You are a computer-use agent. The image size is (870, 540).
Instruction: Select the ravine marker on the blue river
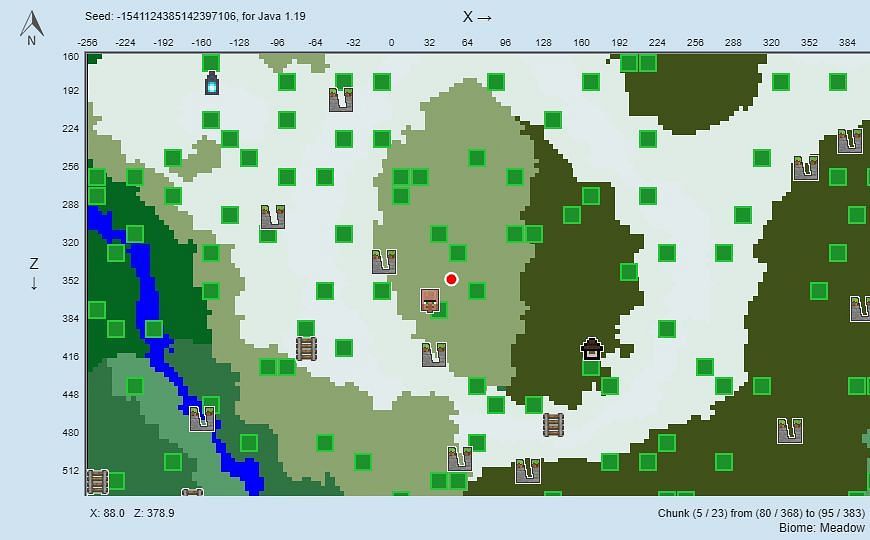coord(202,418)
